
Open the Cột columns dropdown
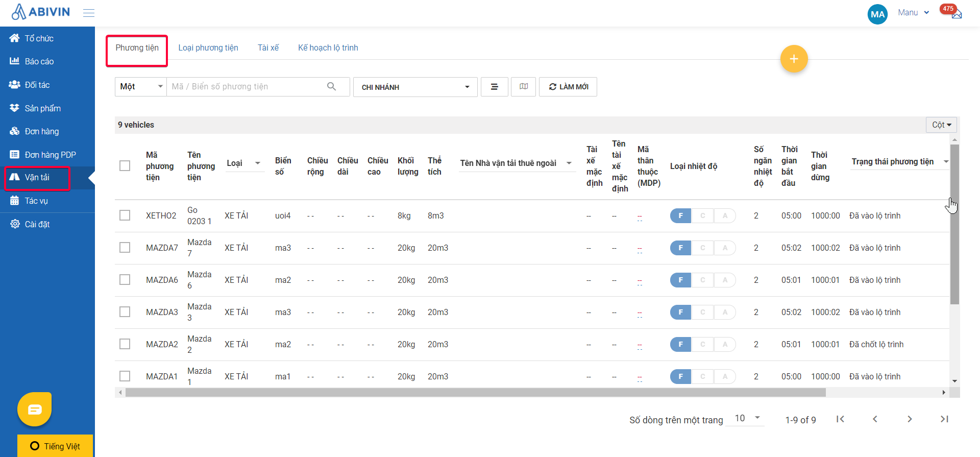(x=941, y=125)
